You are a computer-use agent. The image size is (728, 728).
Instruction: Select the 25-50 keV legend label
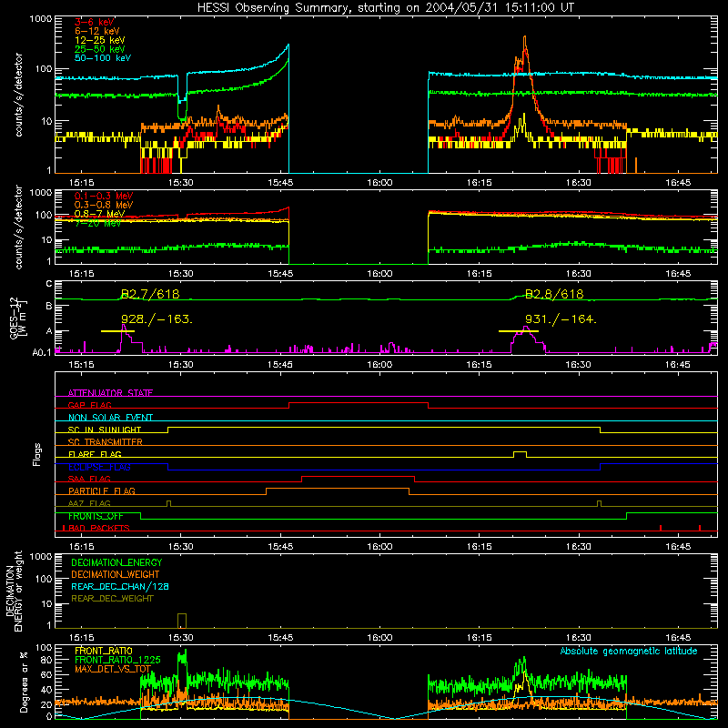[x=100, y=49]
